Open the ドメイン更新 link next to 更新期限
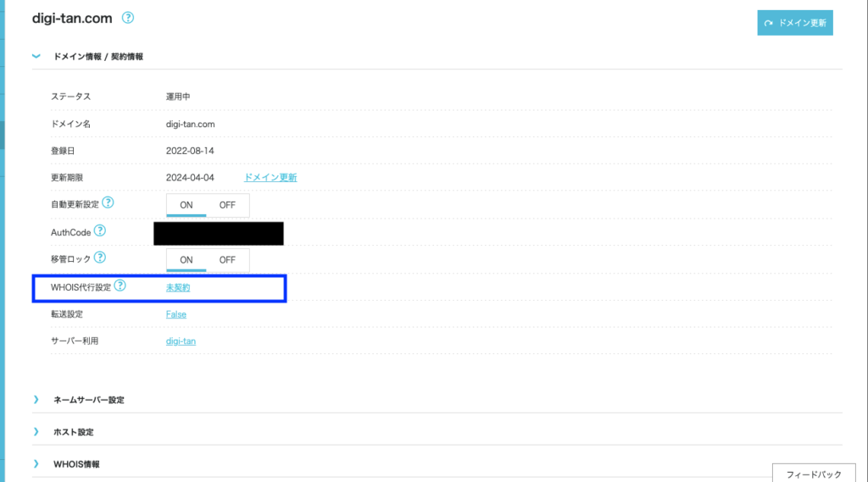Image resolution: width=868 pixels, height=482 pixels. tap(270, 178)
